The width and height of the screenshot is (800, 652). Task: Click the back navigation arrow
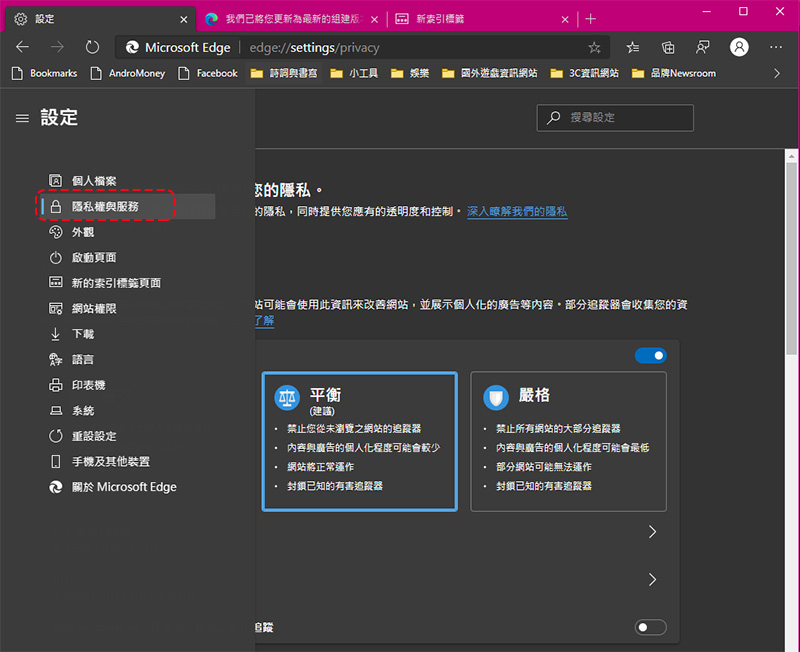pos(23,47)
